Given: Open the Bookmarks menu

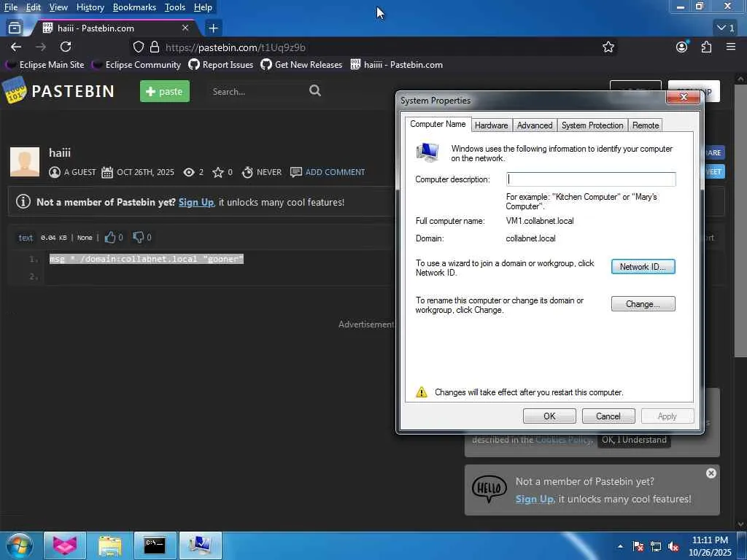Looking at the screenshot, I should pyautogui.click(x=134, y=7).
